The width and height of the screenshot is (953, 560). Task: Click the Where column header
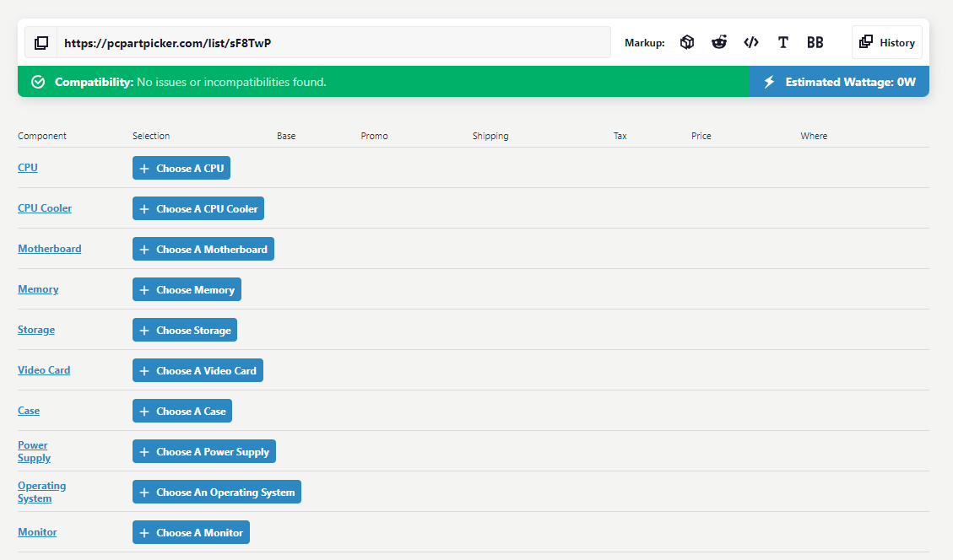tap(814, 136)
